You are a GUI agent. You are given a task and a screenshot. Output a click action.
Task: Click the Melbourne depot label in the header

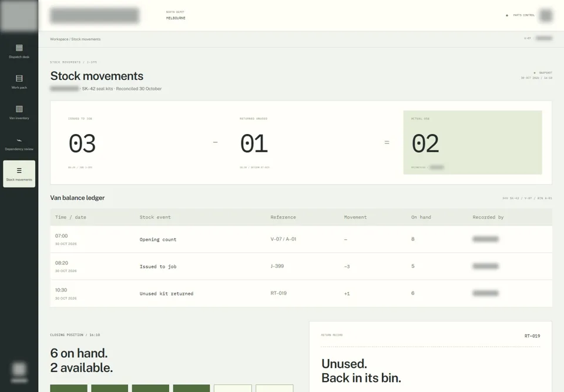pos(176,18)
